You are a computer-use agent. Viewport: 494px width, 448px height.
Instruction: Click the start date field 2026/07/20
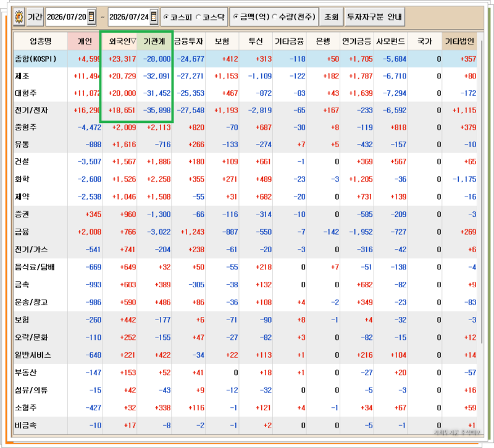click(x=67, y=17)
